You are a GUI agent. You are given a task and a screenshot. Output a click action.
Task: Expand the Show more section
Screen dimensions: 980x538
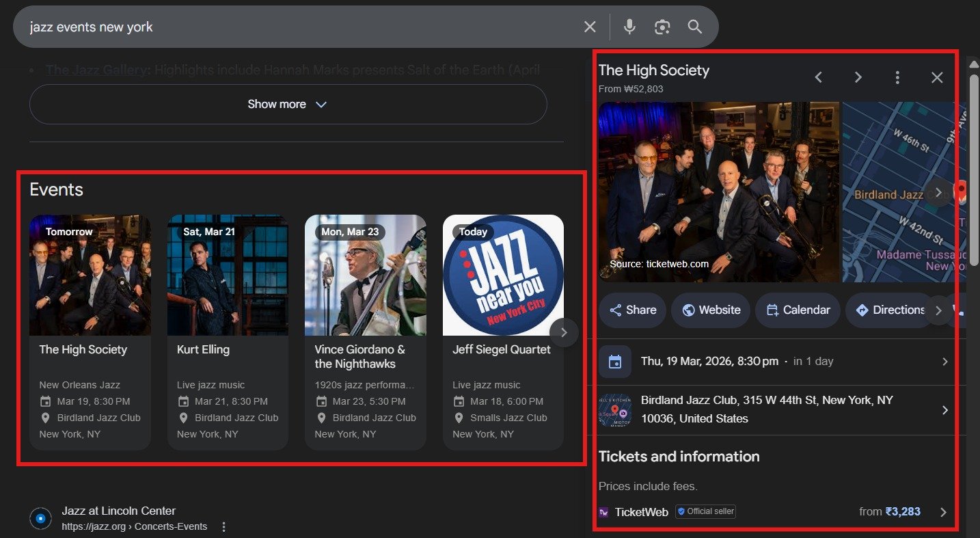tap(288, 104)
